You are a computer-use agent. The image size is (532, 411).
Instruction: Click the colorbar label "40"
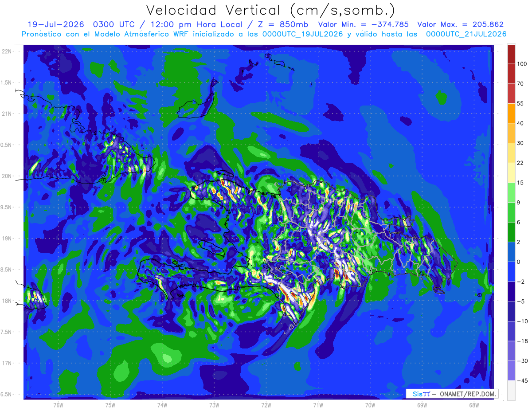click(x=520, y=123)
